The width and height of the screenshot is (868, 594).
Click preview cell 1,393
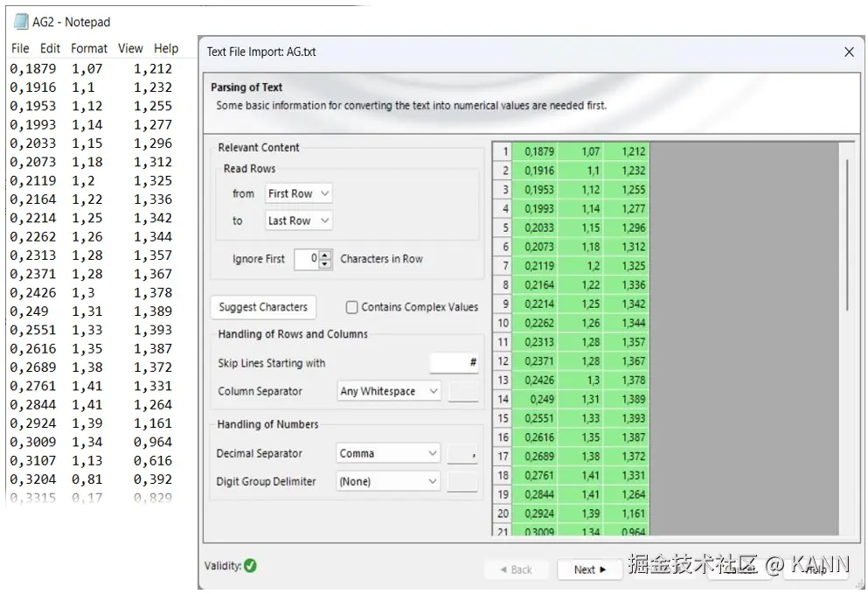coord(626,418)
